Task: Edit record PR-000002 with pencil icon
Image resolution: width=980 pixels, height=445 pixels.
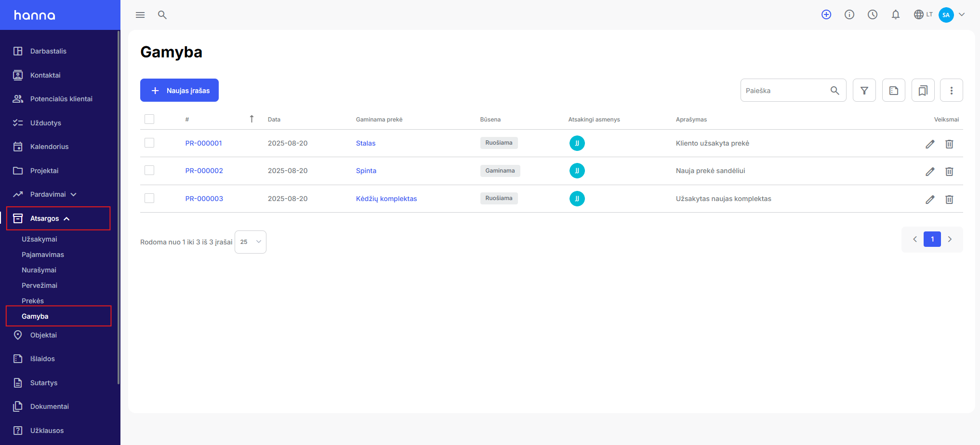Action: point(930,172)
